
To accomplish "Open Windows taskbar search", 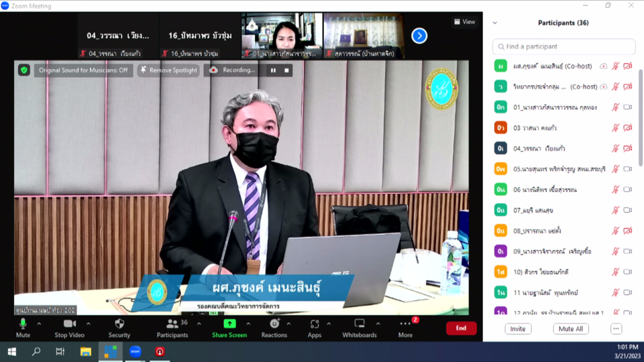I will coord(36,352).
